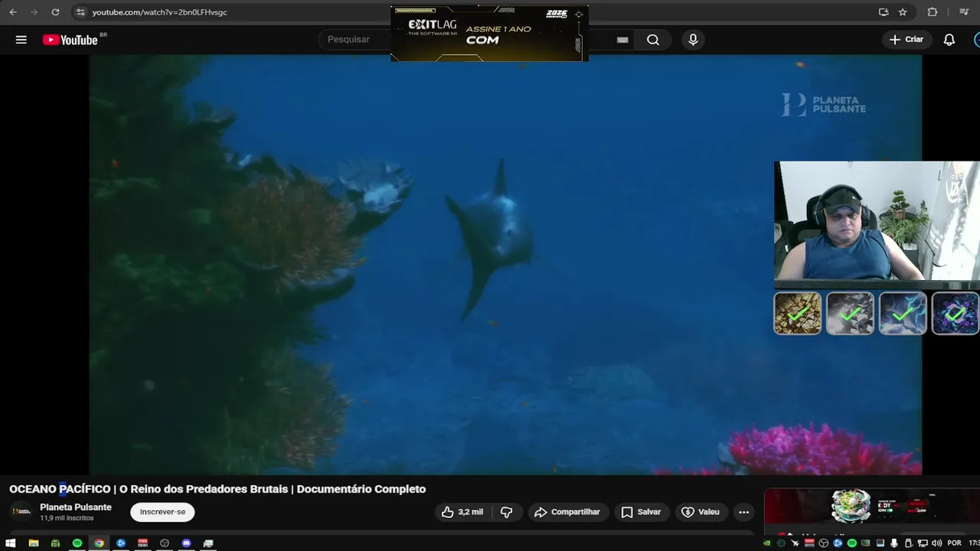This screenshot has height=551, width=980.
Task: Save video with Salvar button
Action: [x=641, y=512]
